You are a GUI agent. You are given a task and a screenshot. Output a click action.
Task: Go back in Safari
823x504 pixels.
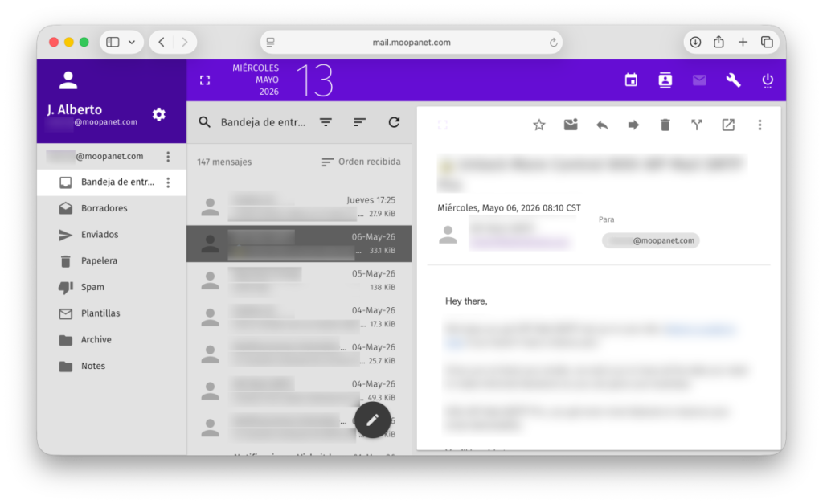162,42
